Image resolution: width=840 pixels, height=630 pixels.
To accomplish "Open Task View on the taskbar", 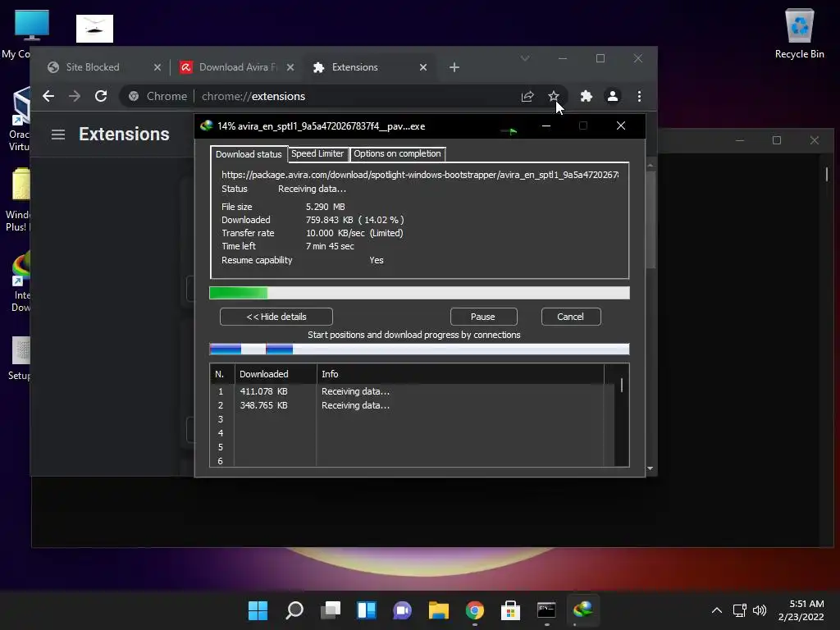I will pyautogui.click(x=331, y=610).
